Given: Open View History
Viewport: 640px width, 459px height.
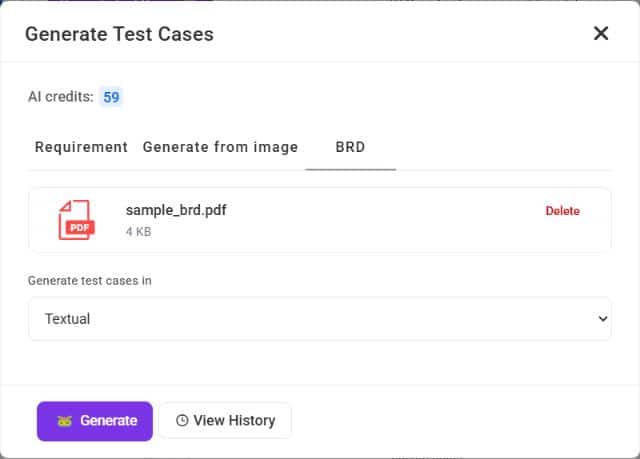Looking at the screenshot, I should point(225,421).
